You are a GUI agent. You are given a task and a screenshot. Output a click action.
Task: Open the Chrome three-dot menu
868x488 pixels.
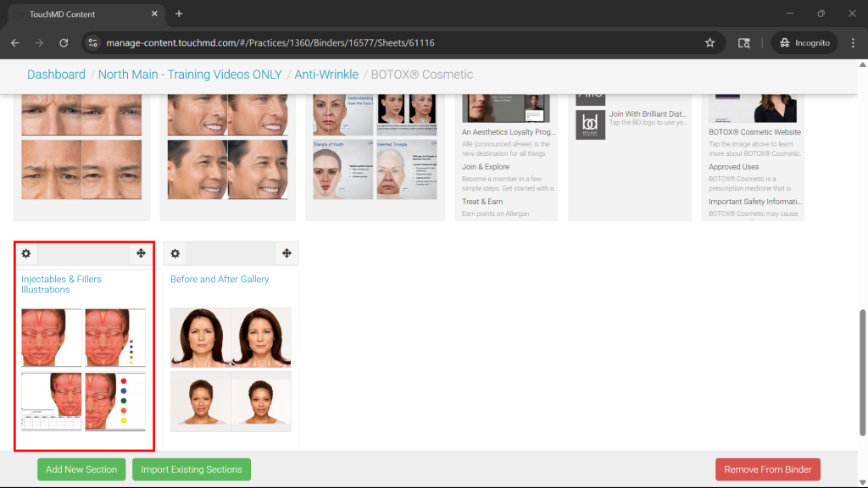pos(853,42)
